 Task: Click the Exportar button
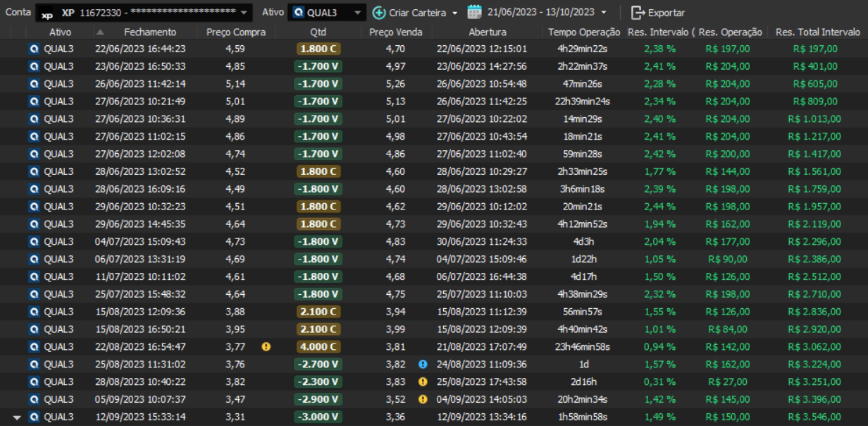pos(657,13)
